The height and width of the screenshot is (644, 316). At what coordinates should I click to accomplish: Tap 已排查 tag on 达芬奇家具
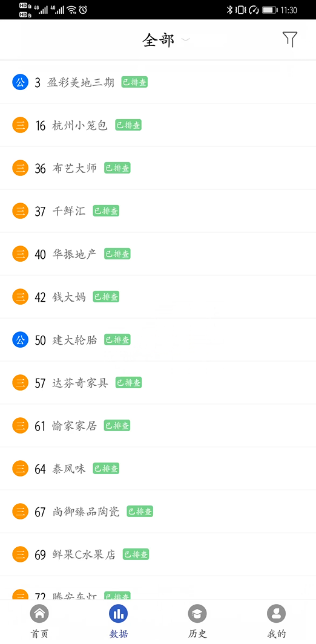click(128, 382)
